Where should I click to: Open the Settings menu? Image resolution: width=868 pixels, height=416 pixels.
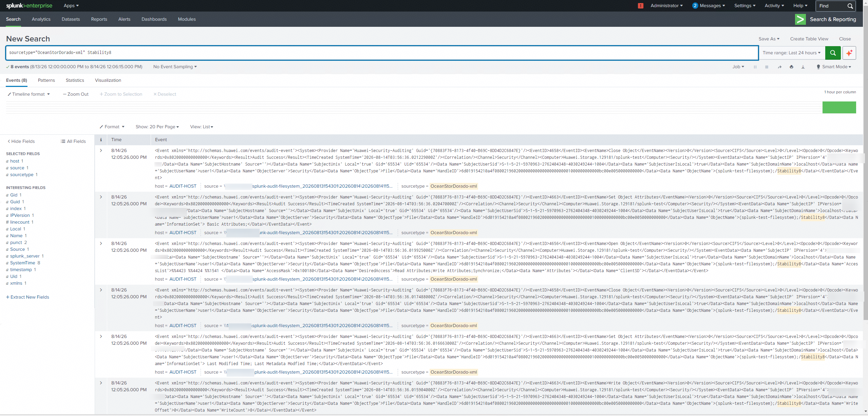click(744, 6)
